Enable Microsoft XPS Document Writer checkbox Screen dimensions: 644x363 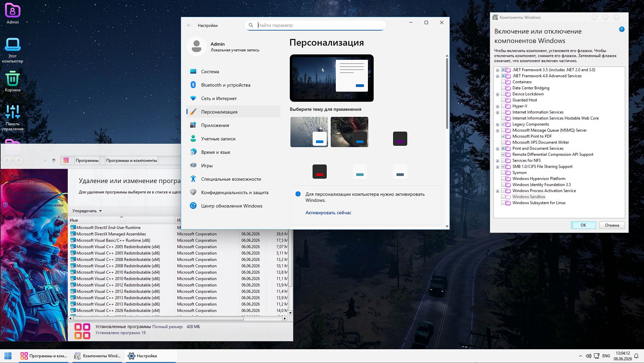tap(503, 142)
